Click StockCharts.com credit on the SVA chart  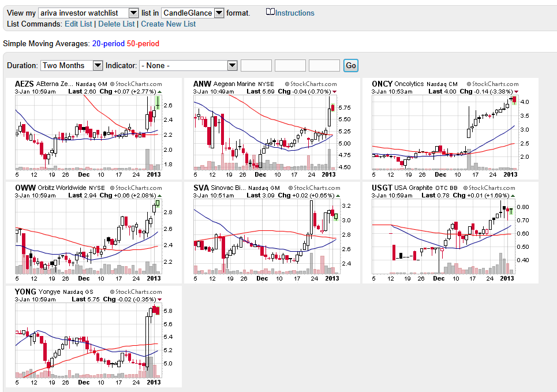coord(315,188)
